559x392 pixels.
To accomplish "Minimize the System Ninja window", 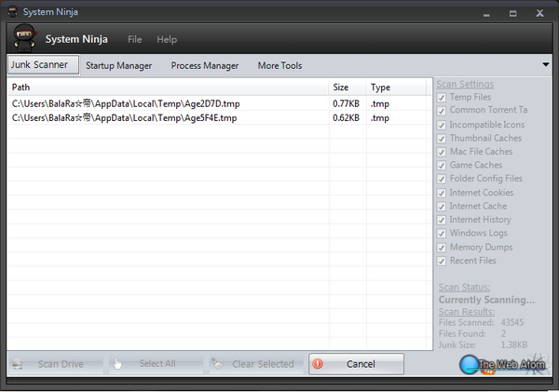I will [486, 14].
